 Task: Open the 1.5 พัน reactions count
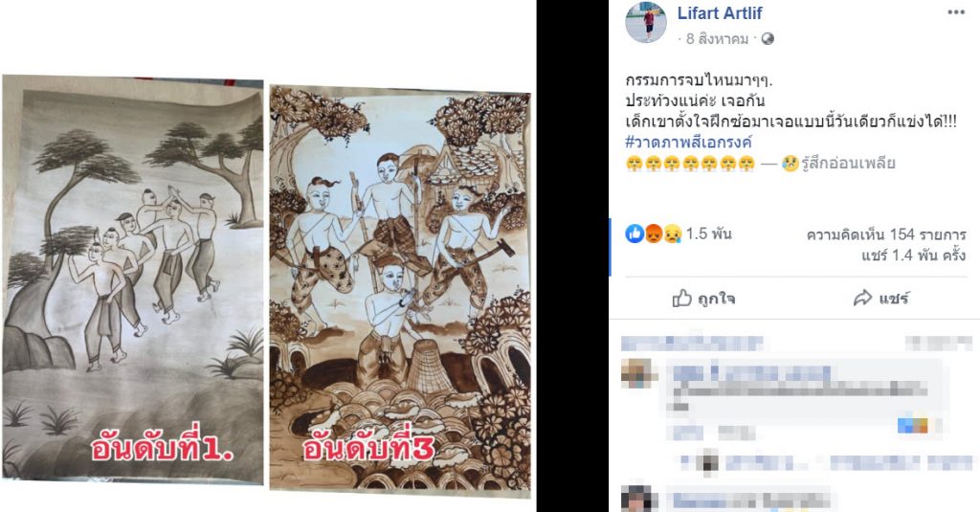click(709, 234)
